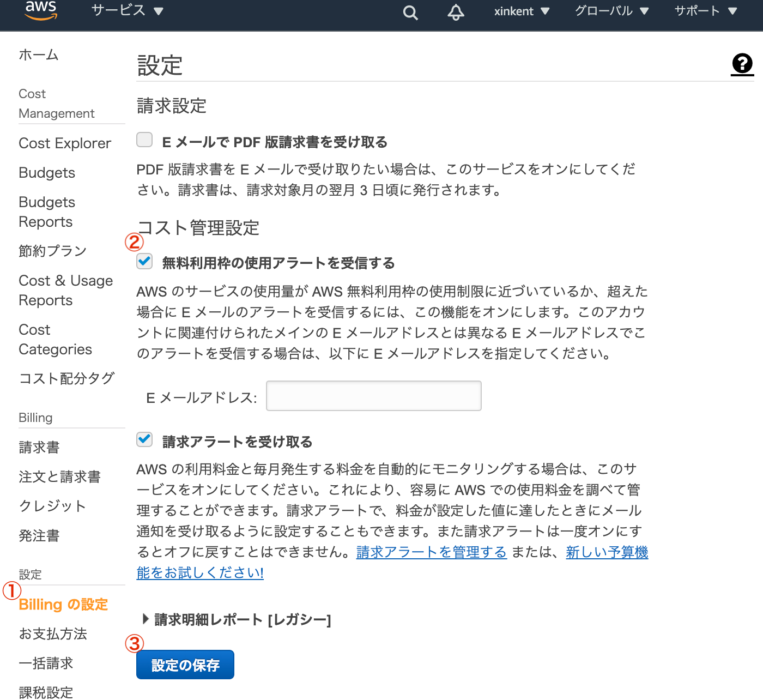
Task: Expand 請求明細レポート [レガシー] section
Action: pyautogui.click(x=237, y=619)
